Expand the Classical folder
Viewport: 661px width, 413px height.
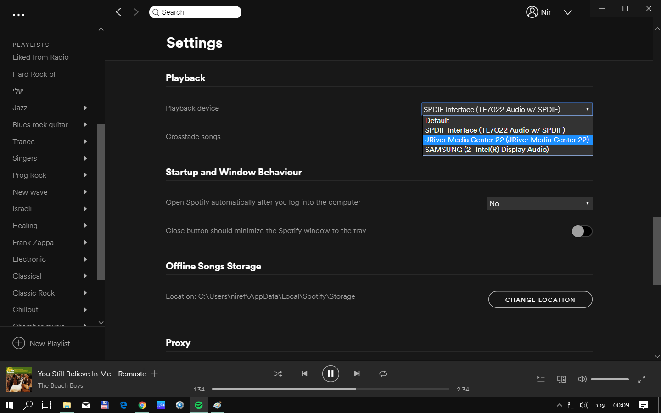(85, 276)
